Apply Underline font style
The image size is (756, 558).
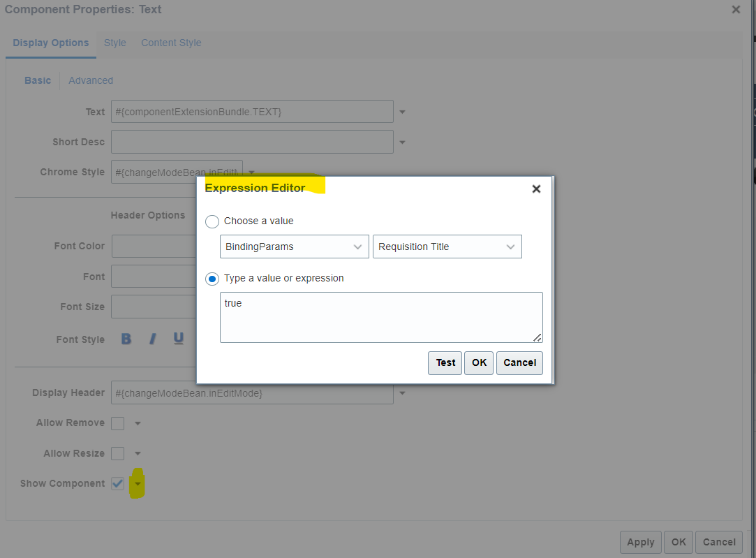[x=178, y=339]
